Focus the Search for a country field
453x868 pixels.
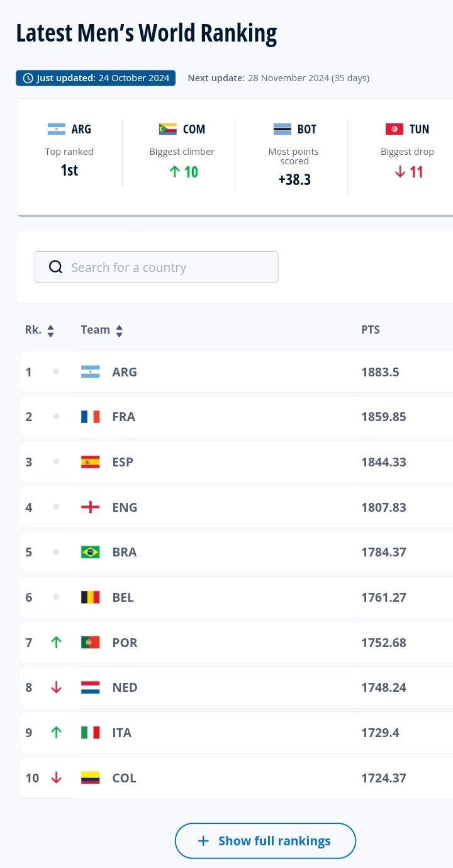164,268
